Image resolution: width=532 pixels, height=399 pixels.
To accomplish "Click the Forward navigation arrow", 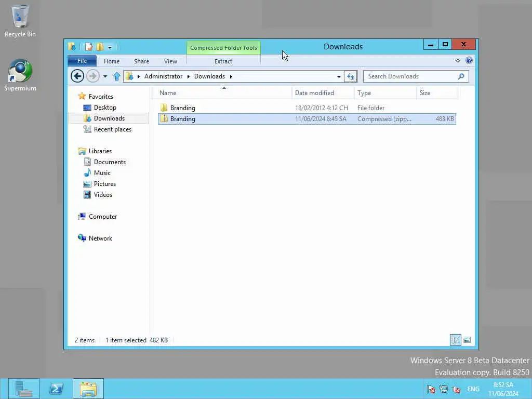I will (92, 76).
